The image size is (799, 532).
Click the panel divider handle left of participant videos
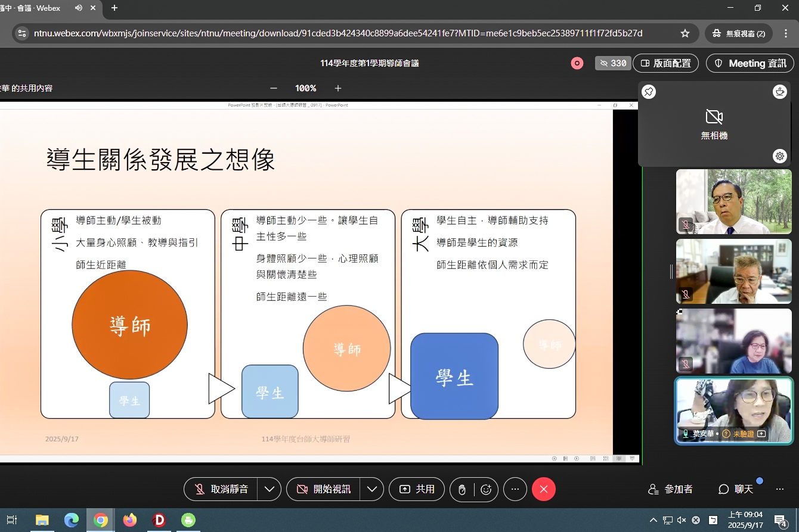click(671, 272)
